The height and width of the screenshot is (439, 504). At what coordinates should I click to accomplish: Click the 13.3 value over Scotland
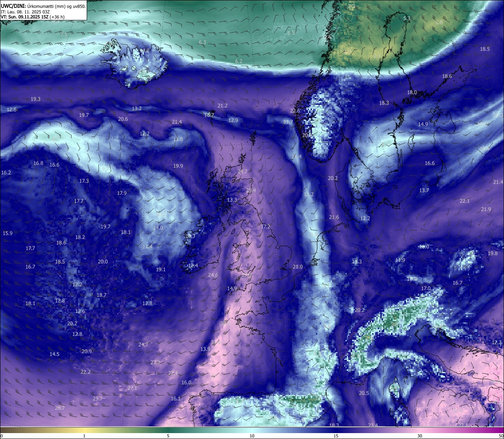tap(232, 200)
